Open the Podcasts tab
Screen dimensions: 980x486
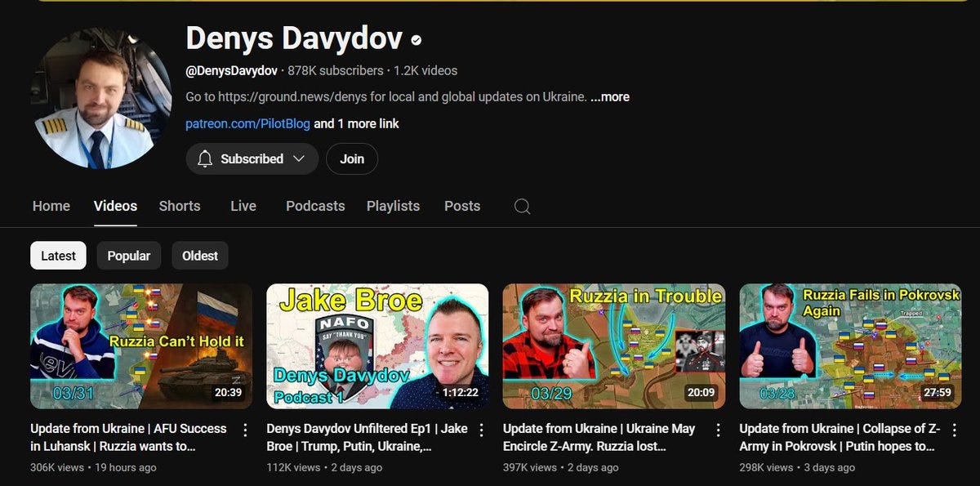(x=315, y=206)
